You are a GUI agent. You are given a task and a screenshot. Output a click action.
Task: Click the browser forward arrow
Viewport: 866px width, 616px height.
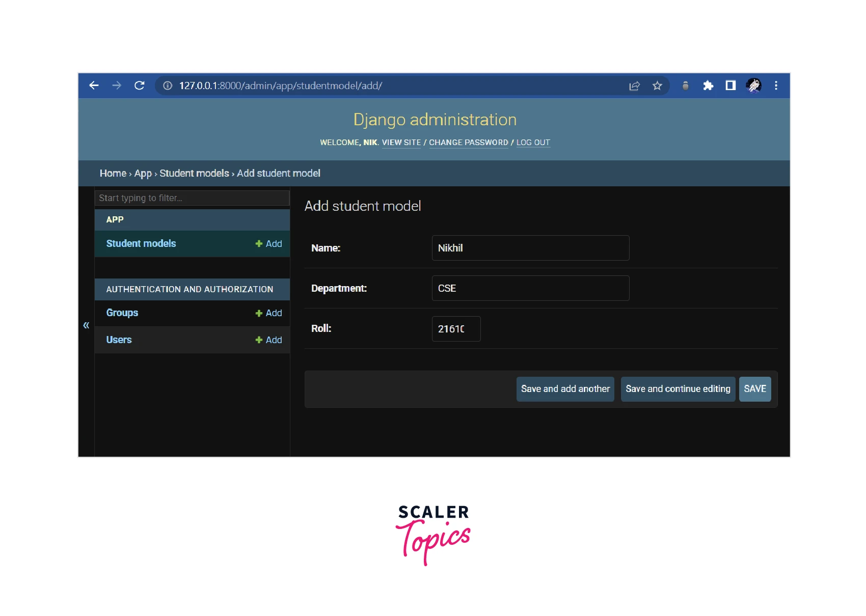tap(117, 86)
